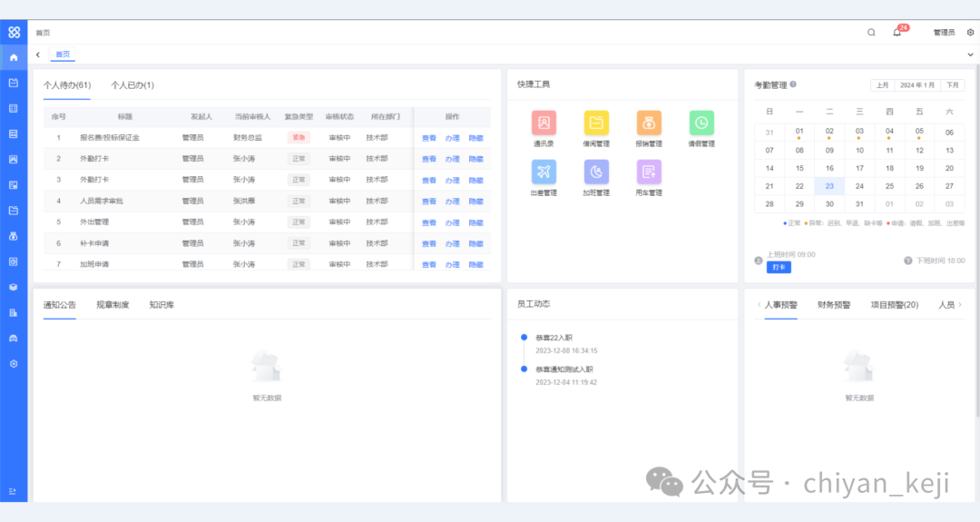Open the 加班管理 quick tool
Image resolution: width=980 pixels, height=522 pixels.
(596, 172)
